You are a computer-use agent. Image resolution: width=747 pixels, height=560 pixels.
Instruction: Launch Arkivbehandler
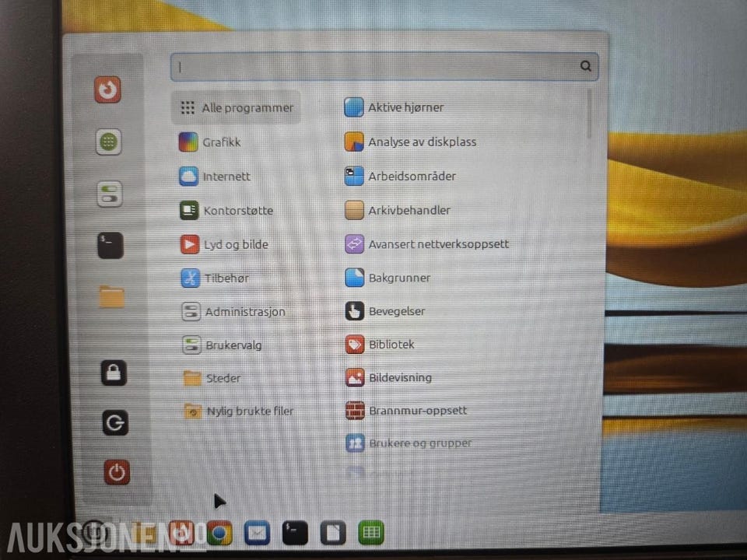click(398, 210)
